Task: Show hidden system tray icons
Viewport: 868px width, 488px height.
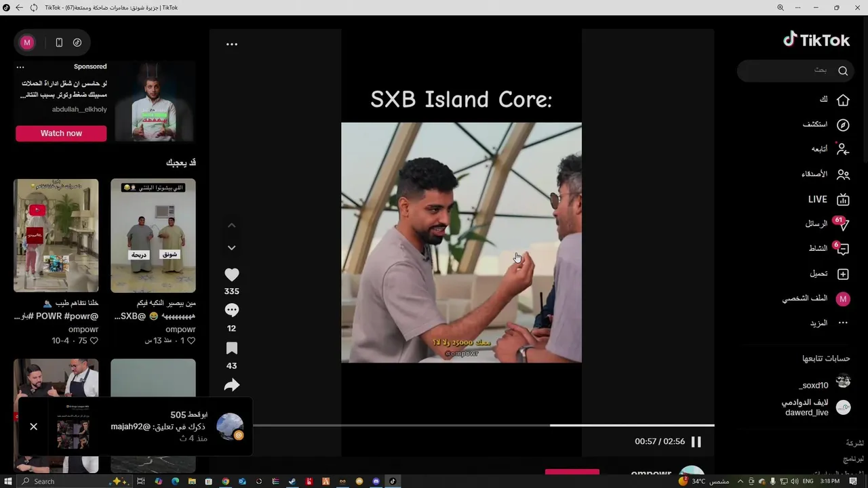Action: pyautogui.click(x=741, y=481)
